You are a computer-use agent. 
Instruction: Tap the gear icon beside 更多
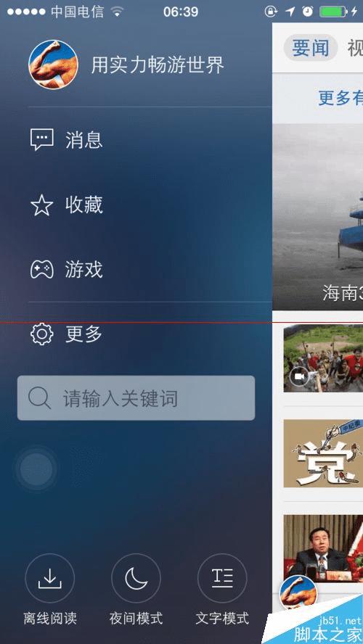tap(41, 334)
